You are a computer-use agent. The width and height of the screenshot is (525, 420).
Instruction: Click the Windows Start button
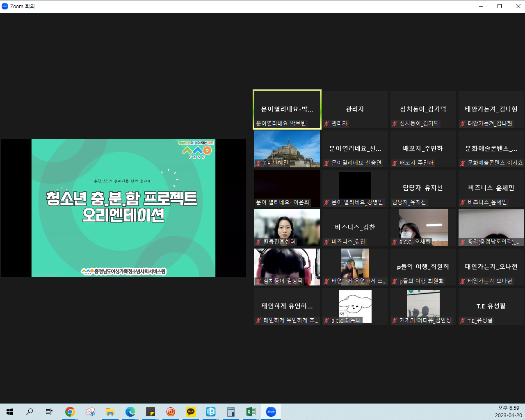click(10, 412)
